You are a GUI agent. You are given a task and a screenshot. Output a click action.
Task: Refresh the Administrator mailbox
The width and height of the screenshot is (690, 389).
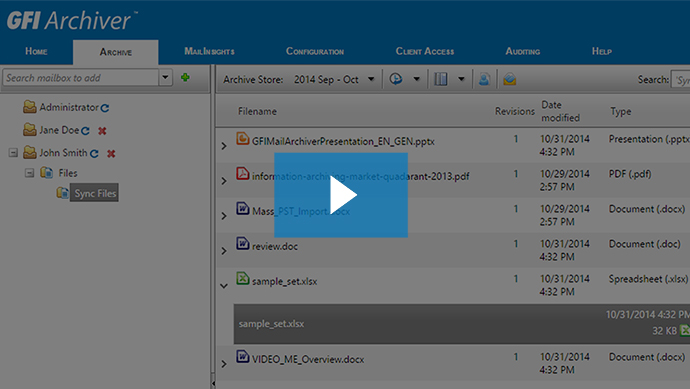(105, 108)
